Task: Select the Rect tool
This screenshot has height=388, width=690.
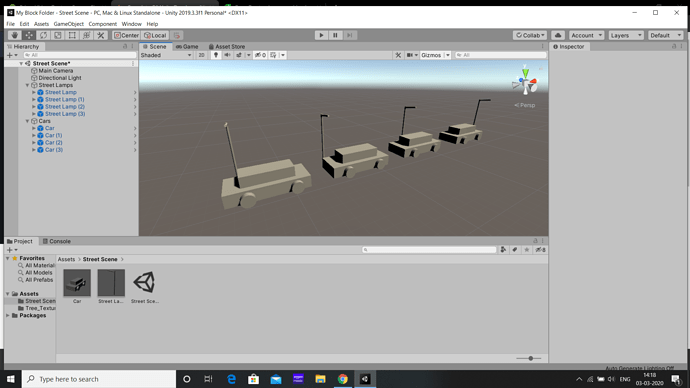Action: pos(72,35)
